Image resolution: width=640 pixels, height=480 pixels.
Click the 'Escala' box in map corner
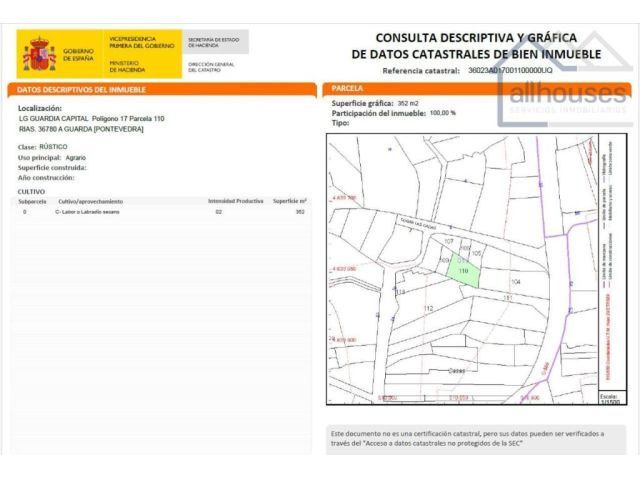(613, 399)
